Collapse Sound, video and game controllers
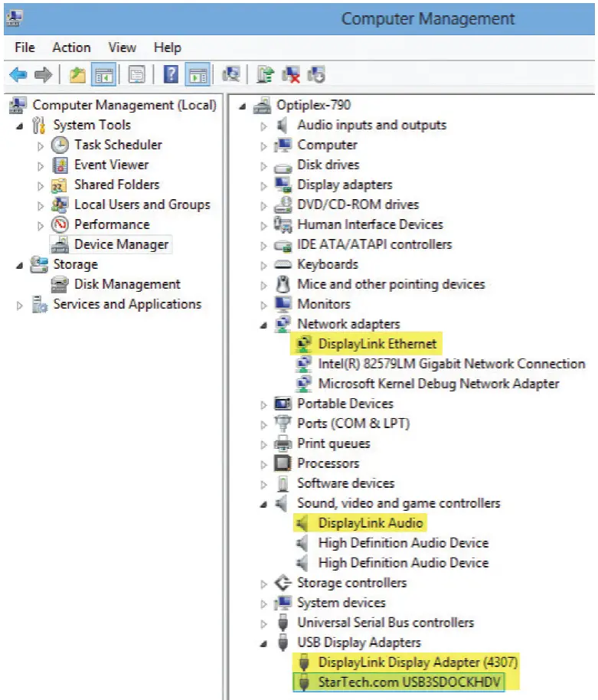Image resolution: width=598 pixels, height=700 pixels. coord(263,505)
